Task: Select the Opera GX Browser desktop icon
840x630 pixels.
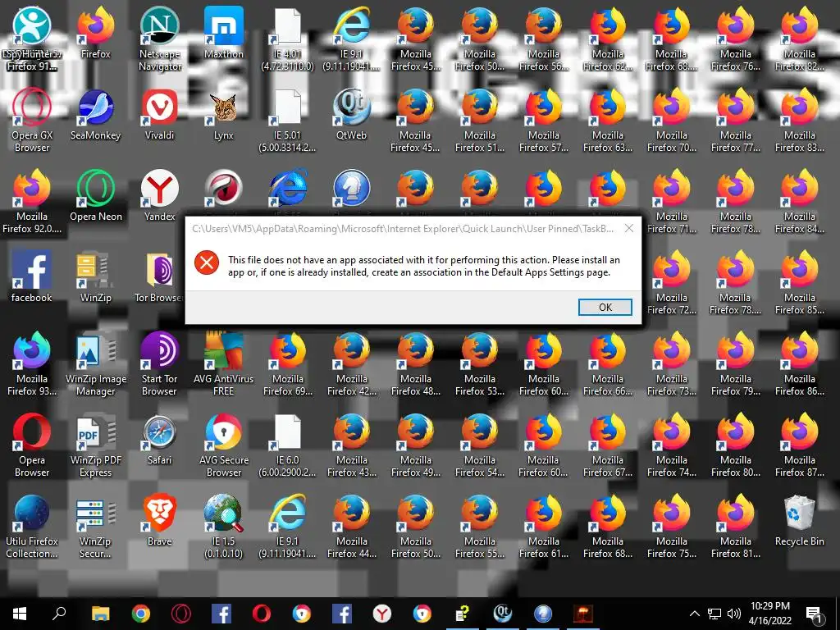Action: 32,121
